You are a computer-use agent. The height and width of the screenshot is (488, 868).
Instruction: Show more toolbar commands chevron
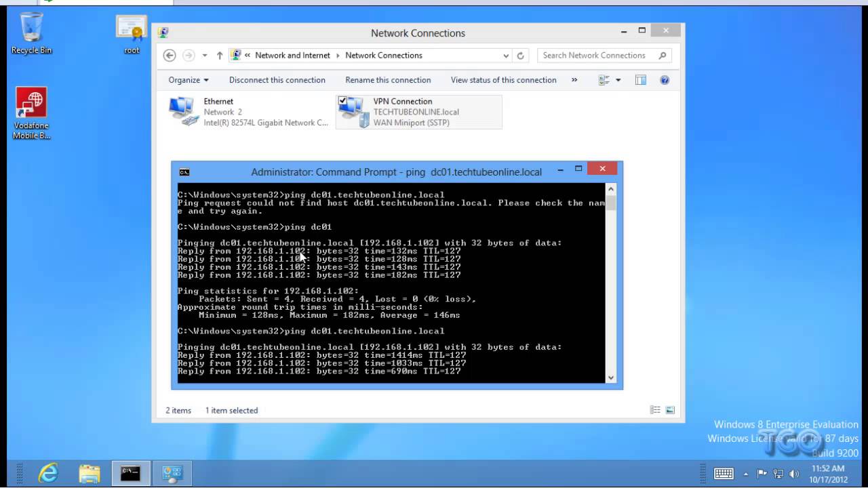574,80
